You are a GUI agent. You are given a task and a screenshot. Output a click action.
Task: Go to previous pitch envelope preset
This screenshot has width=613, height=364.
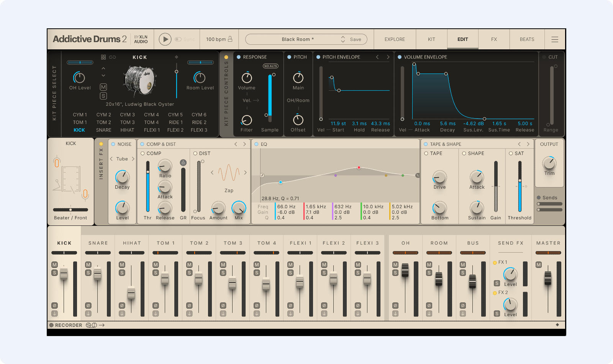tap(377, 57)
